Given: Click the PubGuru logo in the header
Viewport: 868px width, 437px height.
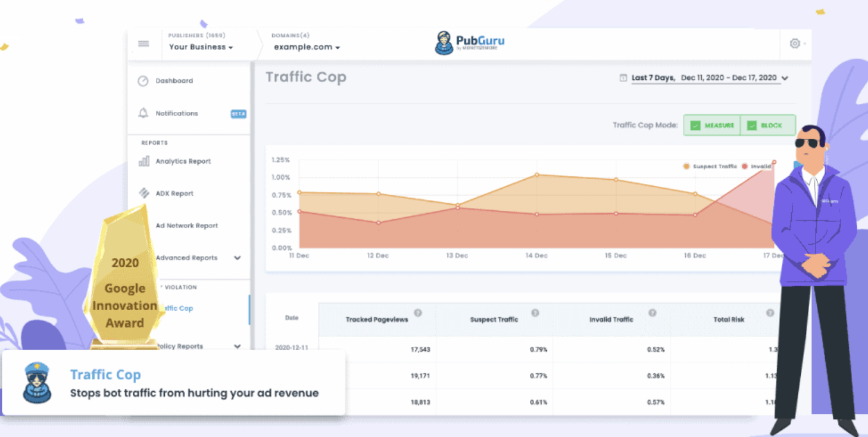Looking at the screenshot, I should (470, 43).
